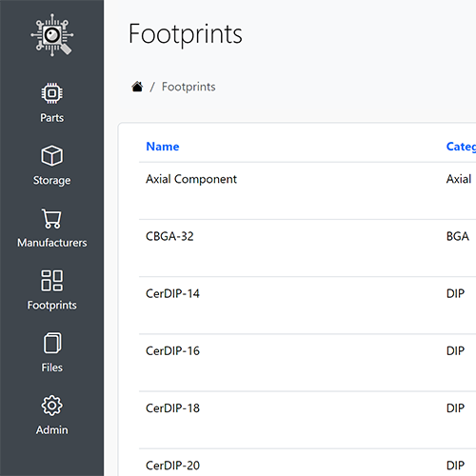This screenshot has height=476, width=476.
Task: Go home via breadcrumb house icon
Action: click(x=137, y=87)
